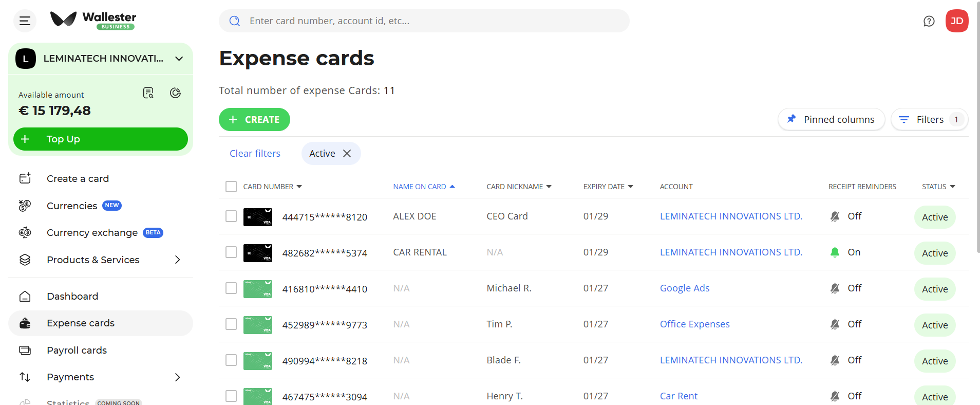Click the bell icon for CAR RENTAL reminders

tap(835, 252)
